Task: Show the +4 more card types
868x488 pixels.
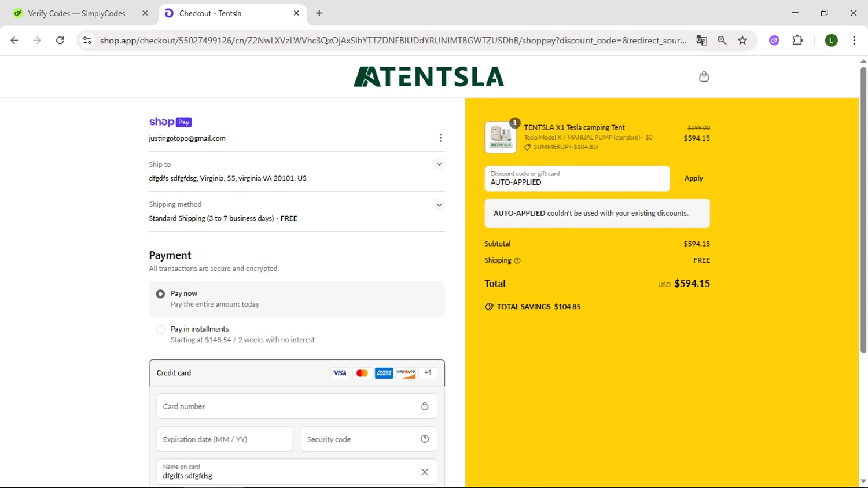Action: click(428, 373)
